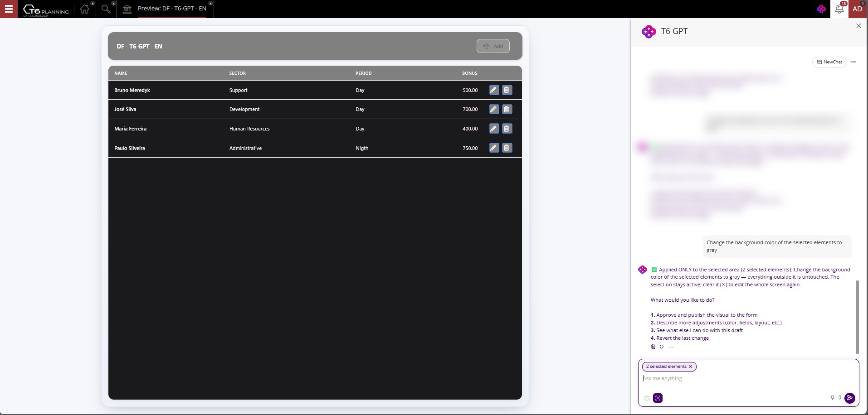The height and width of the screenshot is (415, 868).
Task: Regenerate the last assistant response
Action: (661, 347)
